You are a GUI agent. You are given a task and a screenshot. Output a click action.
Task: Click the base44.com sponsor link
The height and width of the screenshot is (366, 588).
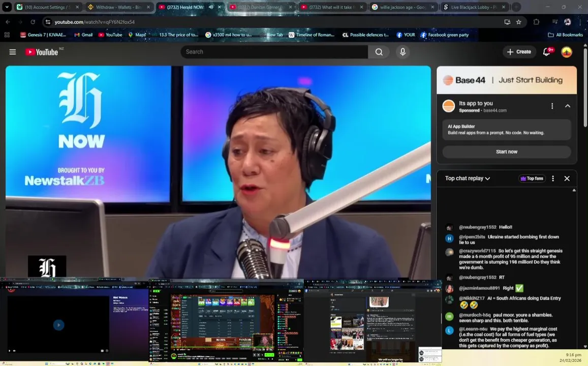[x=494, y=111]
